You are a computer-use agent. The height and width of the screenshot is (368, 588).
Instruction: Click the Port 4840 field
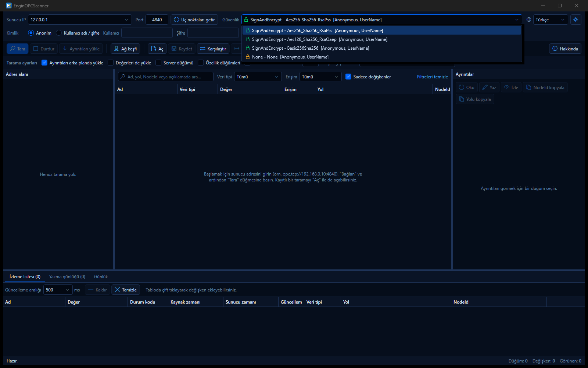[157, 20]
